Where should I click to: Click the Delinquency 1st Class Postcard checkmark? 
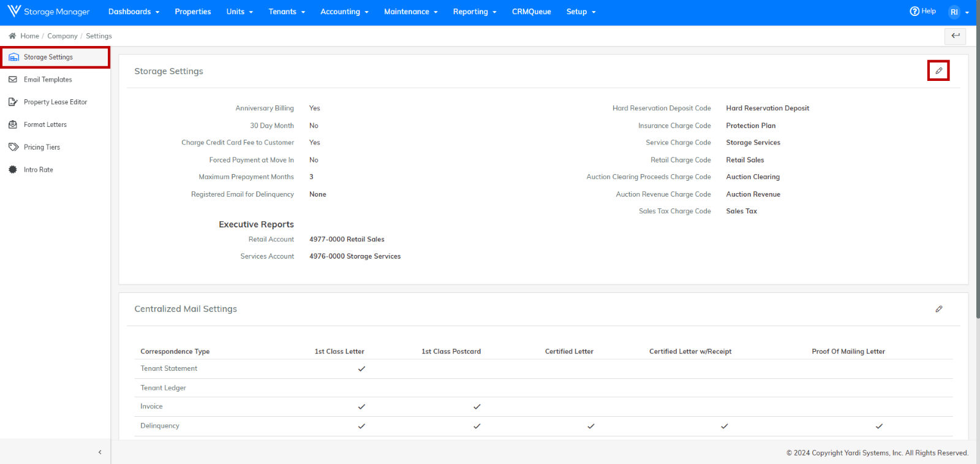click(477, 426)
